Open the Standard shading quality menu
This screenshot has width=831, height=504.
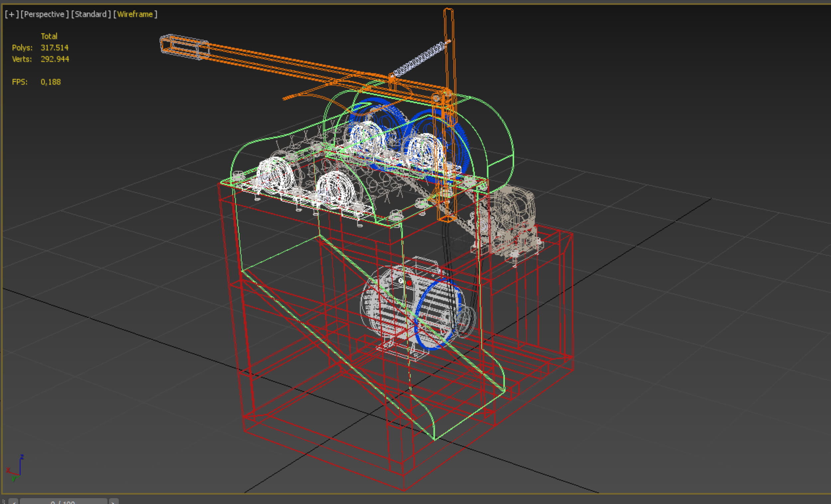pyautogui.click(x=91, y=14)
